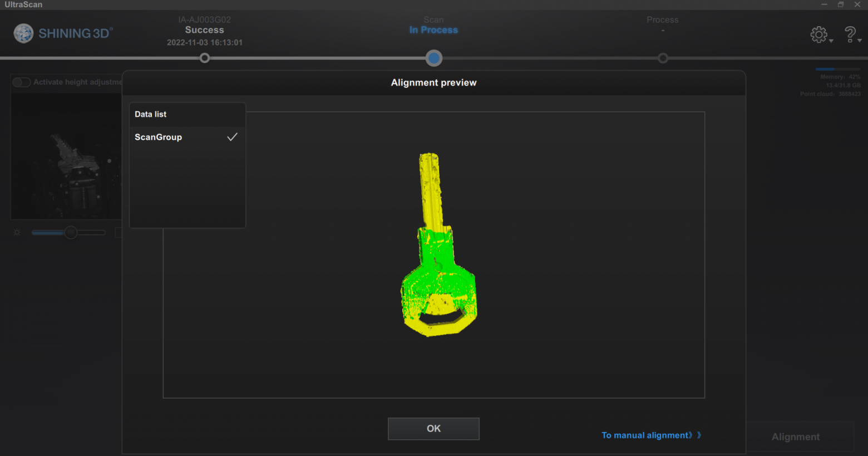
Task: Open the settings gear icon
Action: [818, 35]
